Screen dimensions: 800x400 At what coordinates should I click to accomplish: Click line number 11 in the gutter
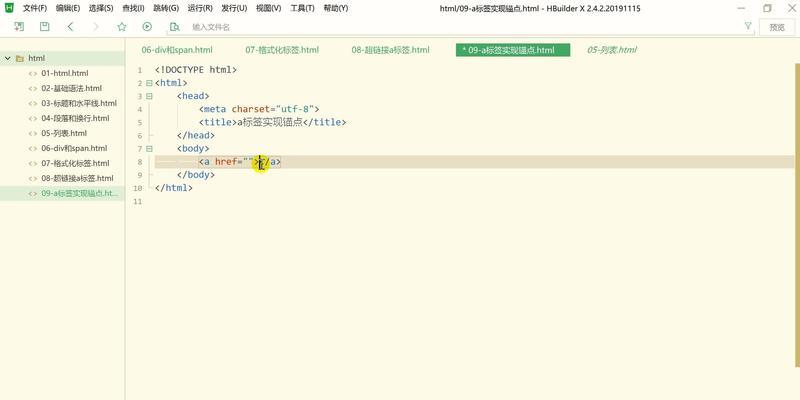pyautogui.click(x=137, y=202)
